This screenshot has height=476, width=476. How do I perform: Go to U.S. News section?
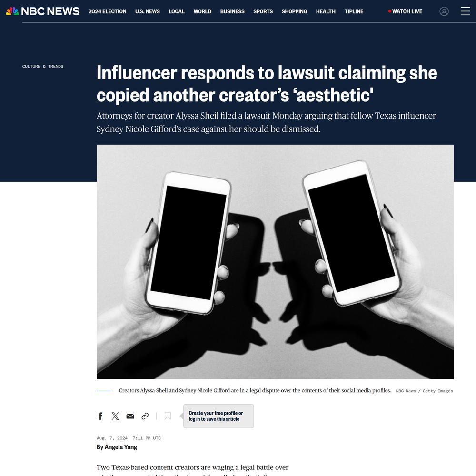point(147,11)
